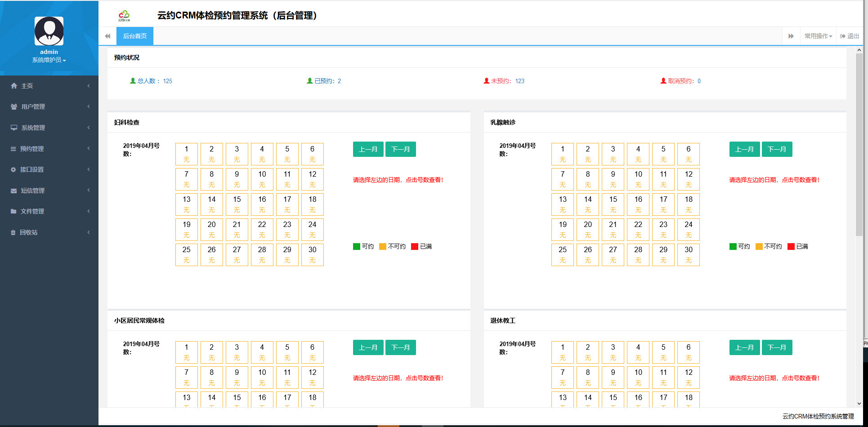Screen dimensions: 868x427
Task: Click the envelope icon beside 短信管理
Action: coord(14,191)
